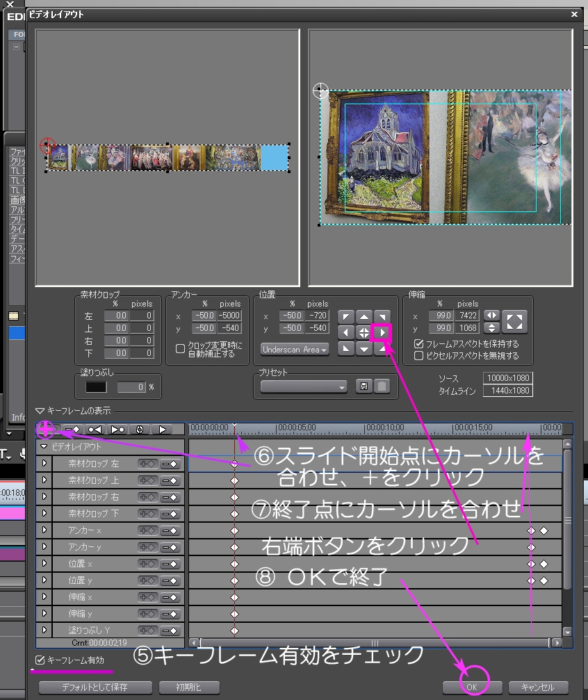
Task: Uncheck the キーフレーム有効 checkbox
Action: click(40, 660)
